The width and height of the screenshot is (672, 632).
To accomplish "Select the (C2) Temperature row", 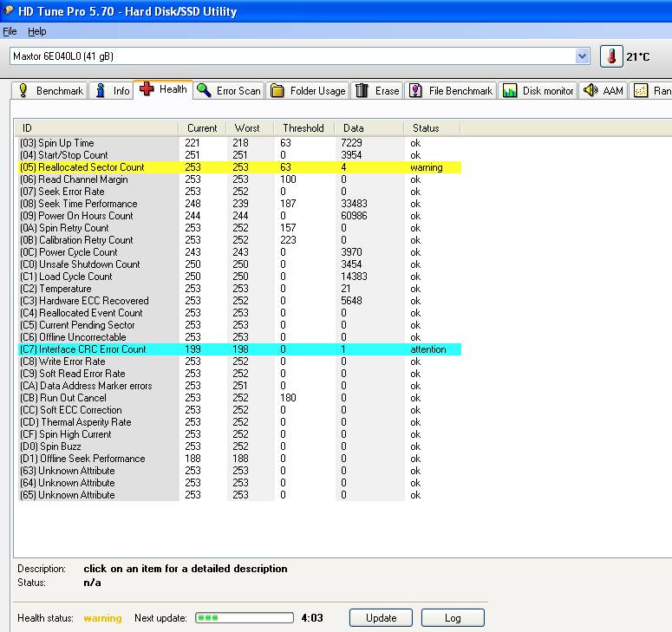I will click(239, 289).
